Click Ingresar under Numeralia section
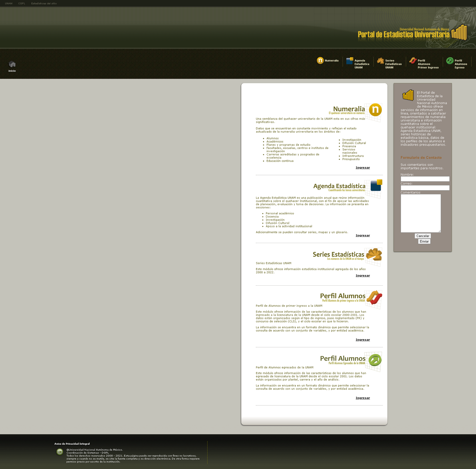 tap(363, 168)
